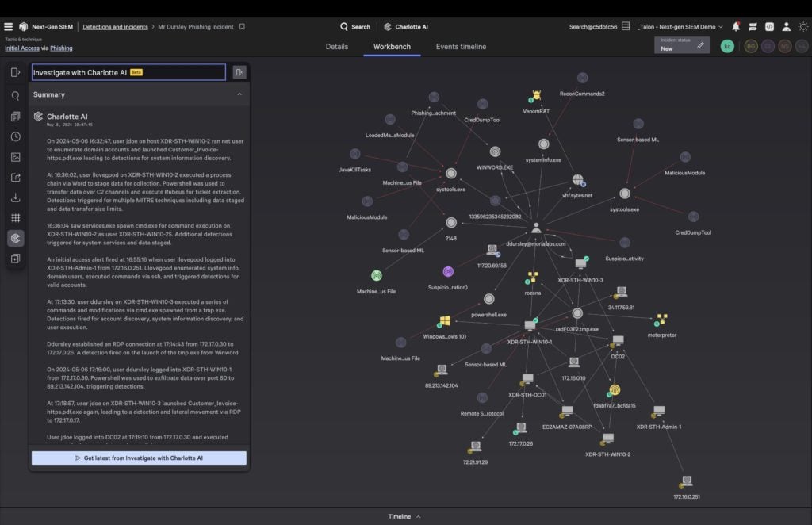This screenshot has height=525, width=812.
Task: Select the XDR-STH-WIN10-2 host node
Action: (607, 439)
